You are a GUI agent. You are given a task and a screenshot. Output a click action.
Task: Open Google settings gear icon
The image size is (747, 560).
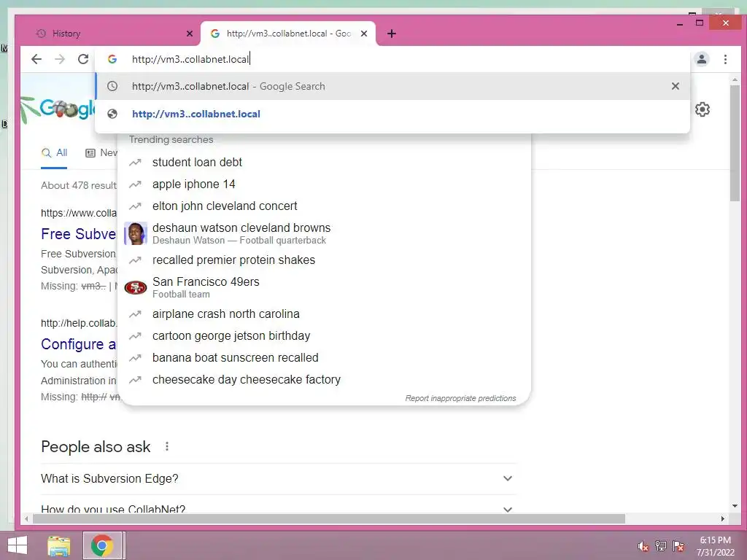click(703, 109)
